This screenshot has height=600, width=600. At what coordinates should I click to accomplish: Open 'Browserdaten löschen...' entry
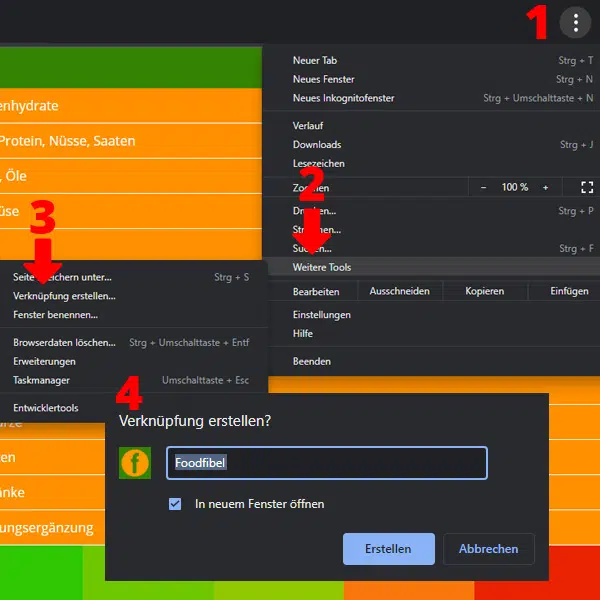click(x=64, y=342)
